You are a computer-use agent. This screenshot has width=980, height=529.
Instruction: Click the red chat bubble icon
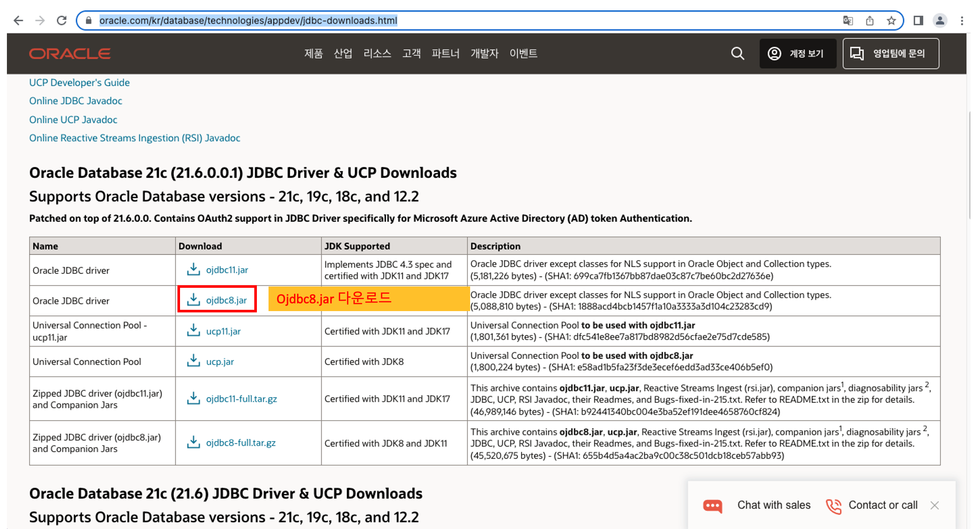click(x=712, y=506)
